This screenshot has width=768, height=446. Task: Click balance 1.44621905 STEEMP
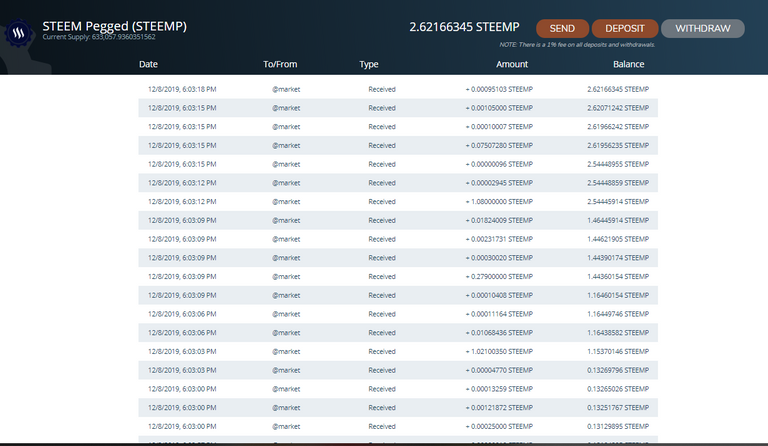[x=618, y=239]
